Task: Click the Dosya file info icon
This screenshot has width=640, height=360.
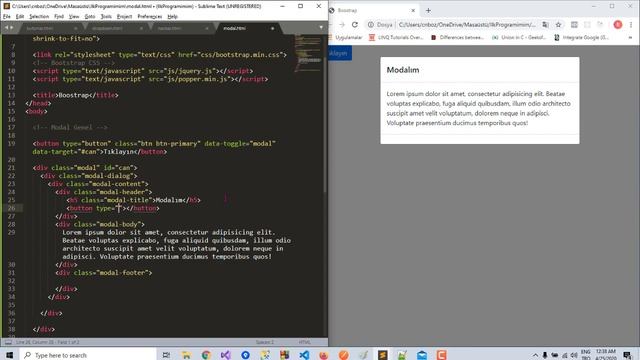Action: pos(380,24)
